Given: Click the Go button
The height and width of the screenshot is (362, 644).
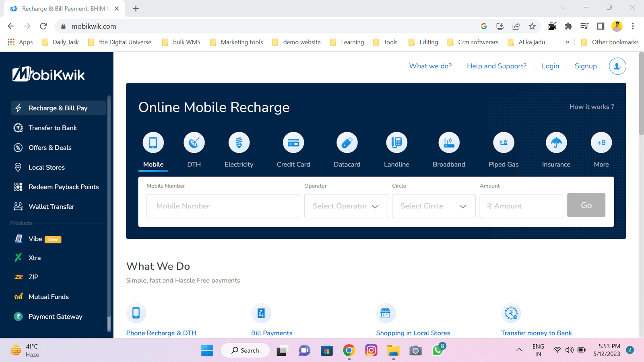Looking at the screenshot, I should [586, 205].
